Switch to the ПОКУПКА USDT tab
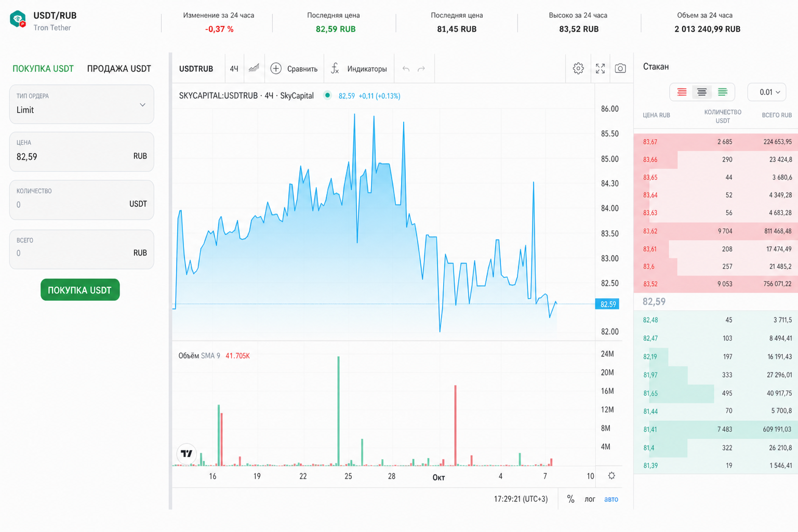The height and width of the screenshot is (532, 798). 43,69
